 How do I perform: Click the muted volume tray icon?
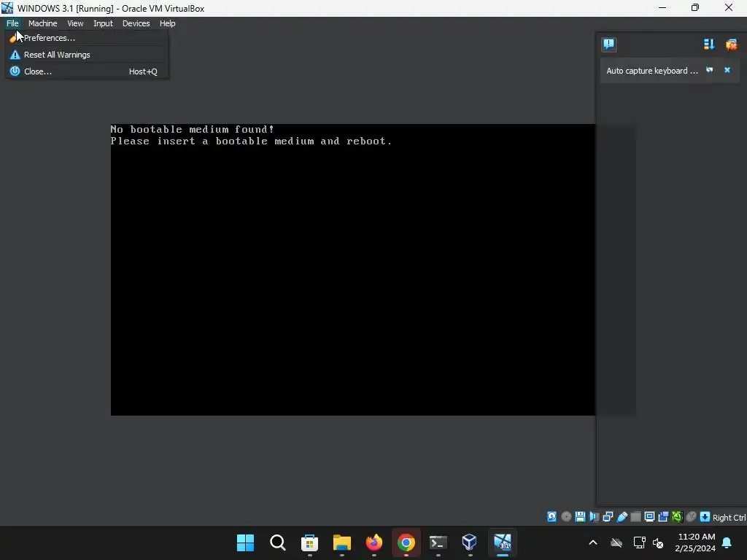pos(659,542)
